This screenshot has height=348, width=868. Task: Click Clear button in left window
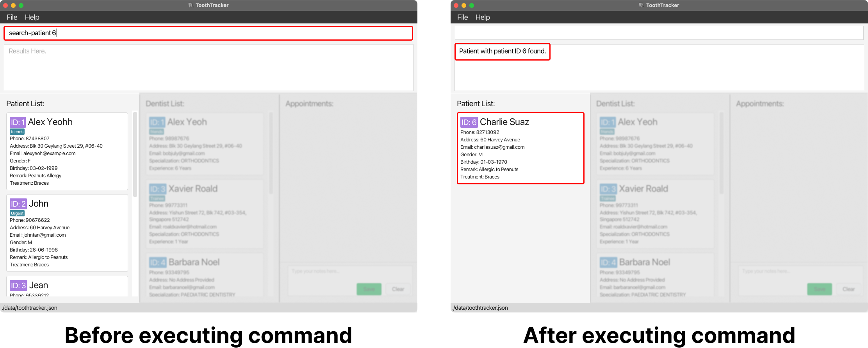(x=398, y=289)
